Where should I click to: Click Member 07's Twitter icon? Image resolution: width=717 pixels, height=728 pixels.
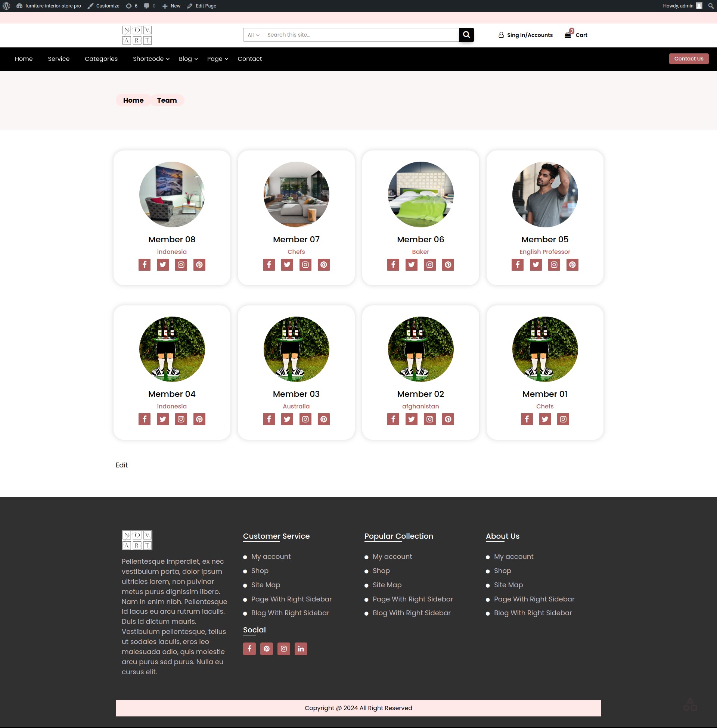(x=287, y=265)
